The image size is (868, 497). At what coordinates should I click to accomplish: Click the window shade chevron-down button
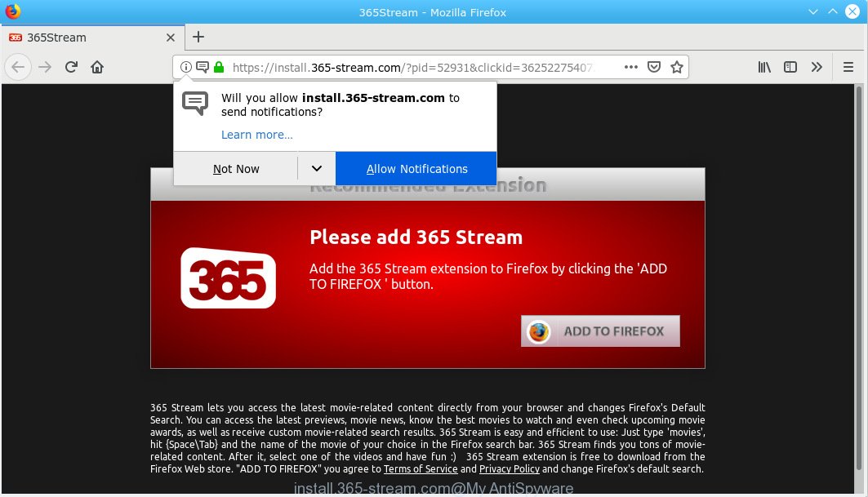pos(812,11)
